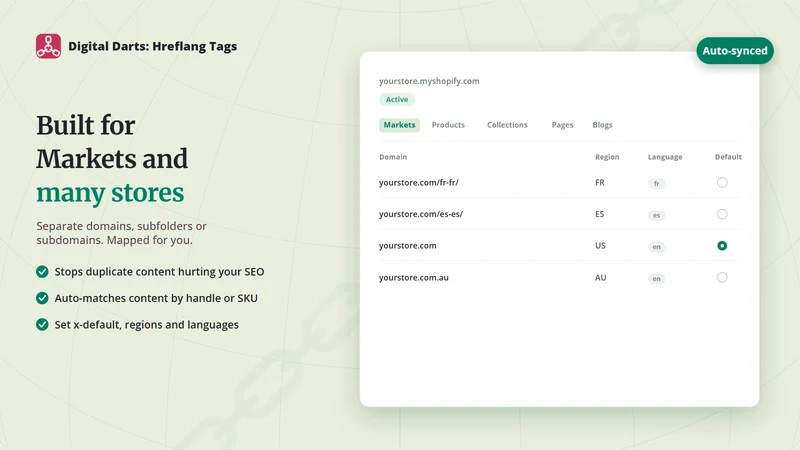Click the ES region cell

point(599,214)
